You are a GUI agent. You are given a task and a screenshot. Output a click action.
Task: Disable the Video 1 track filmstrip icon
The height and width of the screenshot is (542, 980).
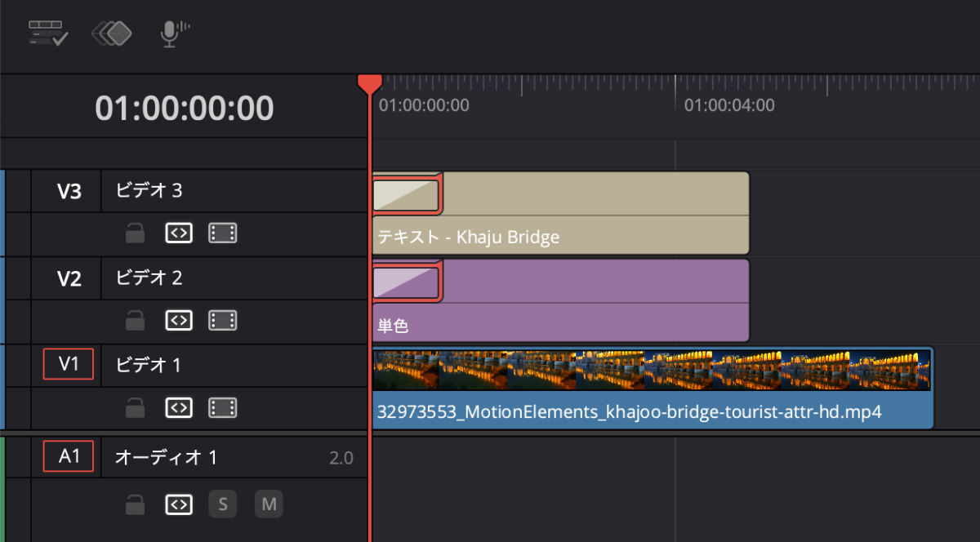222,407
